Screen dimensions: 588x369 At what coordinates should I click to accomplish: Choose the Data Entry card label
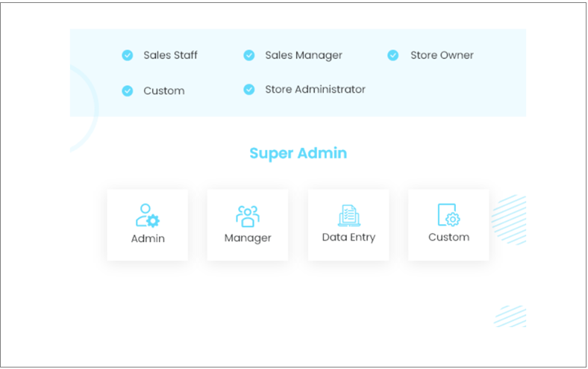348,238
